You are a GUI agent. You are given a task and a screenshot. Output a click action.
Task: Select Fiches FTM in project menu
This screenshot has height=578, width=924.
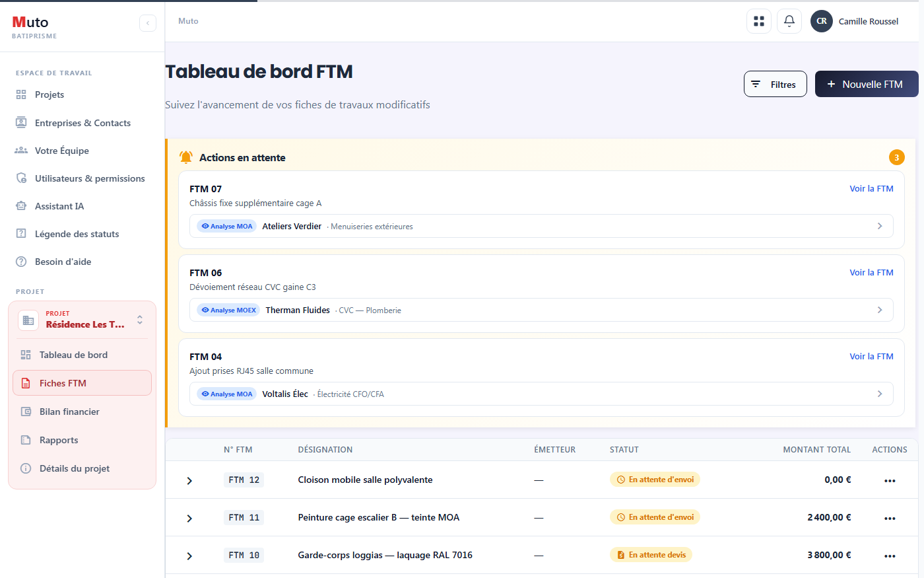82,383
